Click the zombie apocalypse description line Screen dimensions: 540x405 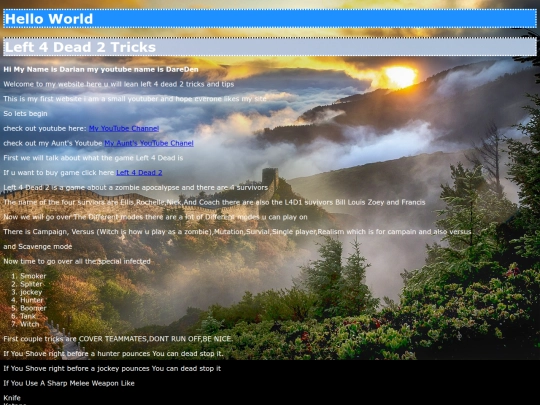click(136, 188)
